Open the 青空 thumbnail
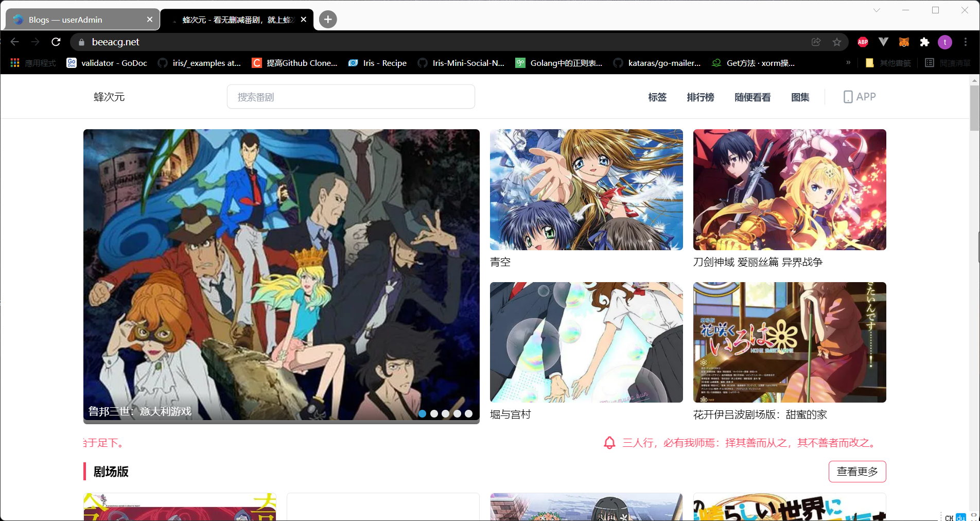980x521 pixels. 586,189
